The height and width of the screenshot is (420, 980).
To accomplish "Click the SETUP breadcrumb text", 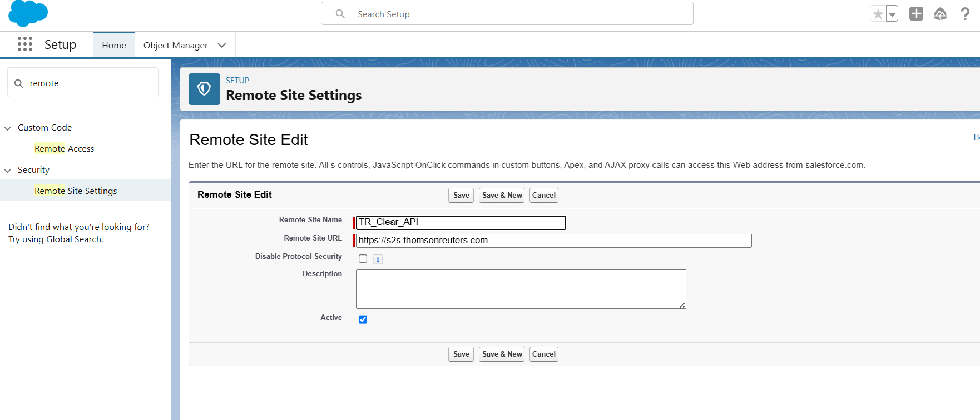I will 237,81.
